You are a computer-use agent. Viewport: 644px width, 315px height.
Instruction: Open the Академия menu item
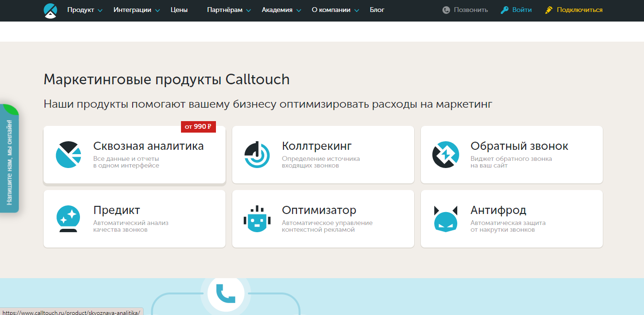coord(277,10)
